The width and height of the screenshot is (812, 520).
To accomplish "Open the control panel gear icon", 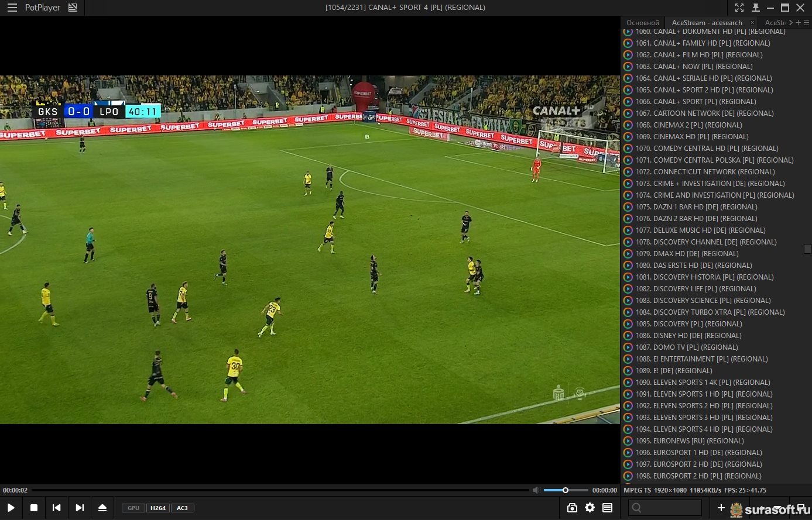I will tap(590, 508).
